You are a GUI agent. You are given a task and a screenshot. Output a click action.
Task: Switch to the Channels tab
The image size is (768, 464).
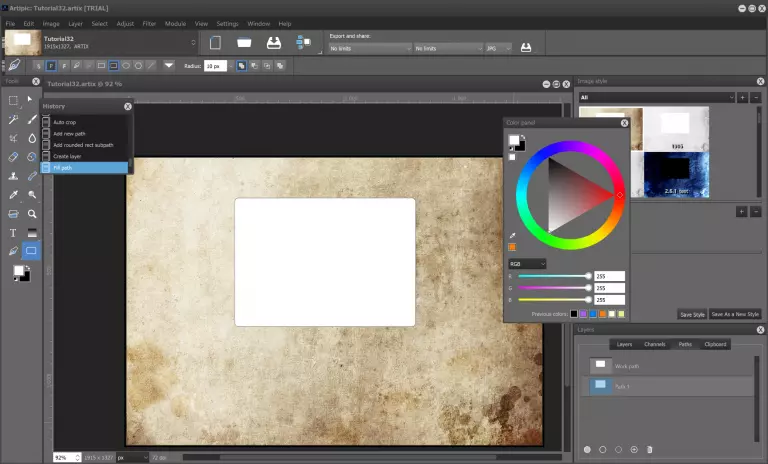coord(654,344)
